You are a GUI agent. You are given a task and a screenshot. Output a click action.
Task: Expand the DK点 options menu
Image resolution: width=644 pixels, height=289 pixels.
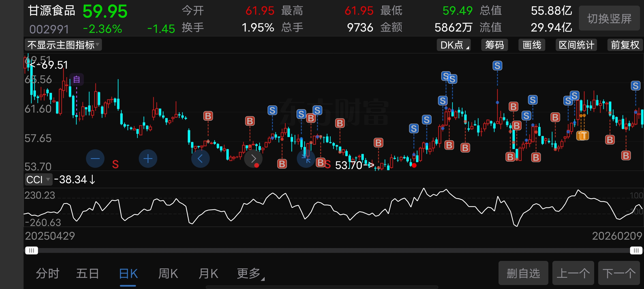point(454,45)
